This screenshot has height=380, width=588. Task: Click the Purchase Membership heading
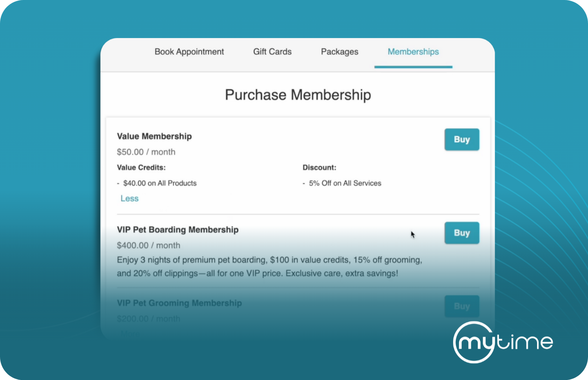(x=298, y=95)
